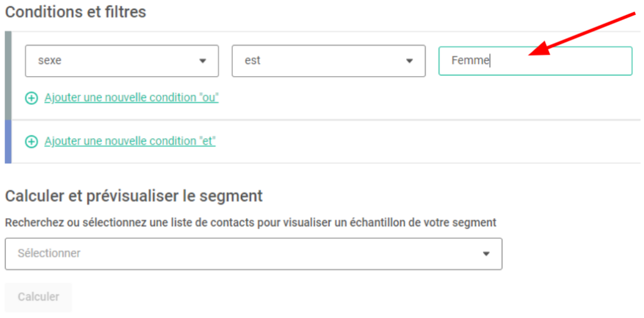Open the "sexe" attribute dropdown

tap(122, 61)
